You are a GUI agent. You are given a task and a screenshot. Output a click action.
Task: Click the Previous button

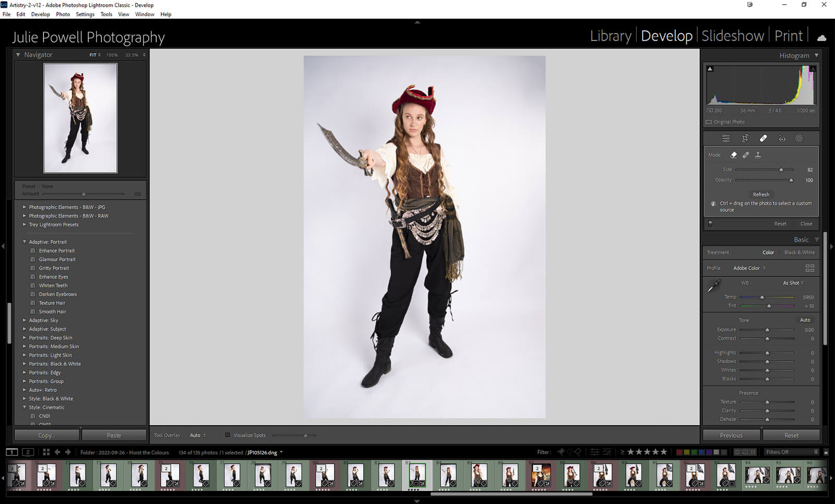tap(731, 435)
